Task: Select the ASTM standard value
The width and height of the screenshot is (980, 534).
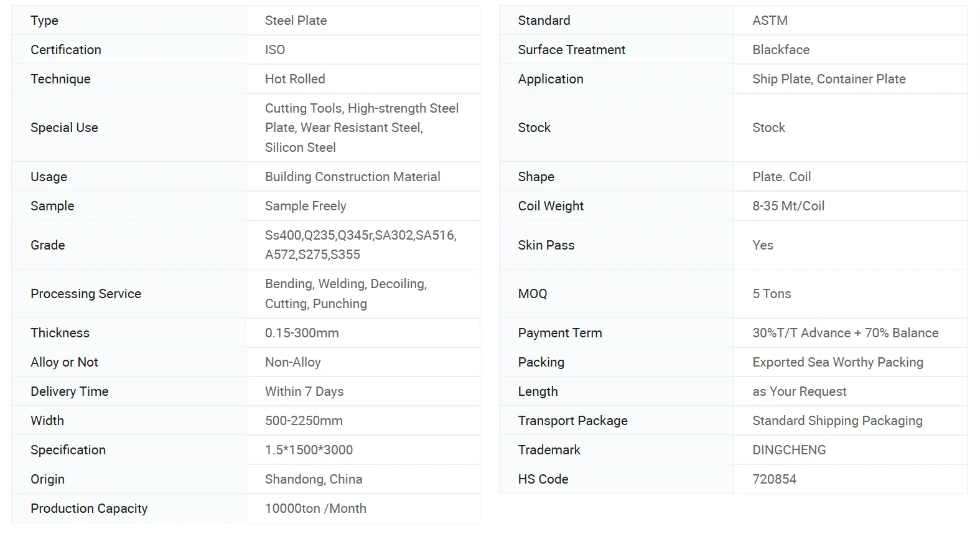Action: click(770, 21)
